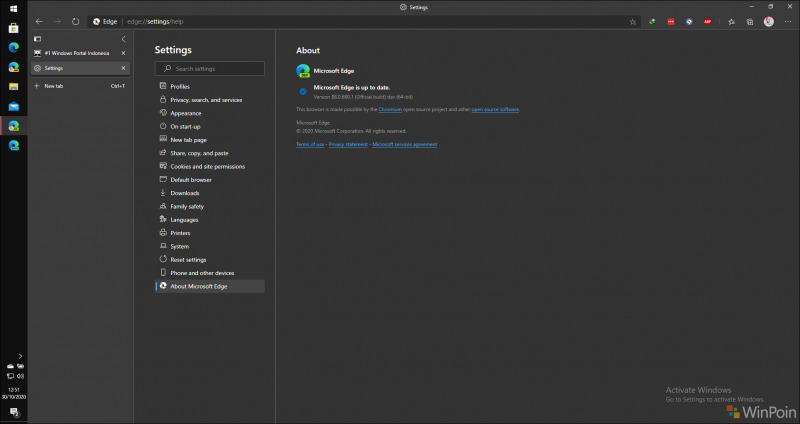Image resolution: width=800 pixels, height=424 pixels.
Task: Open the Windows Start button
Action: tap(14, 9)
